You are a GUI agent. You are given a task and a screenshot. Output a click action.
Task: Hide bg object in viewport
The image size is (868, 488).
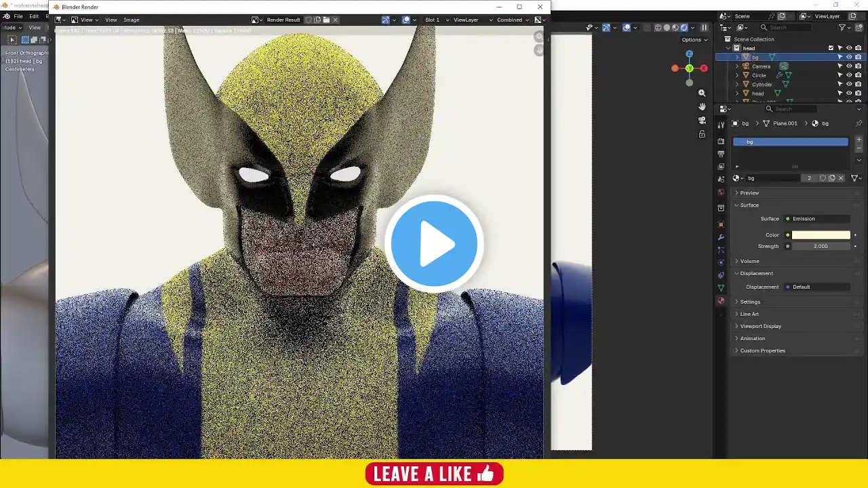pyautogui.click(x=849, y=57)
